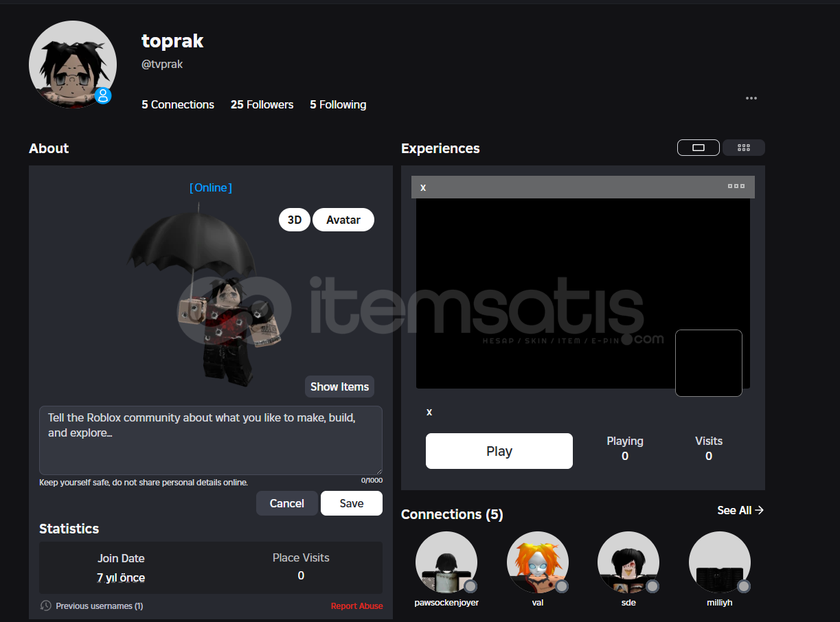Toggle the 3D avatar view
The image size is (840, 622).
295,220
